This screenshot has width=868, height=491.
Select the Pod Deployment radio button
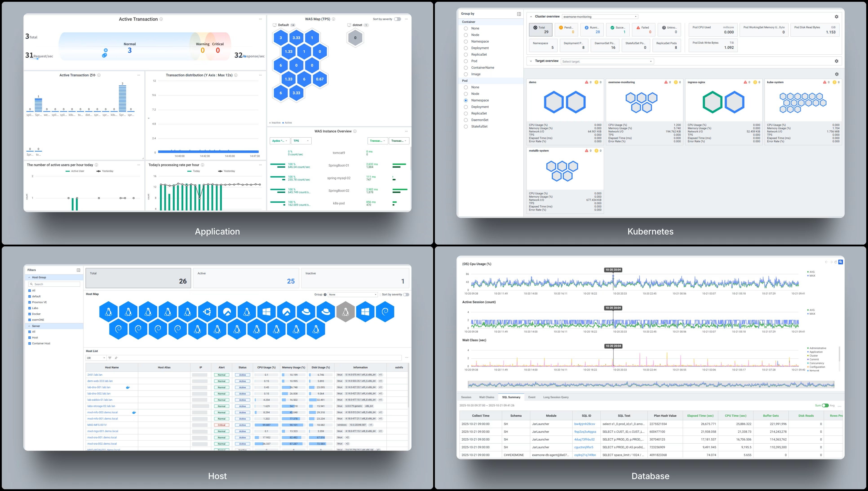[466, 107]
